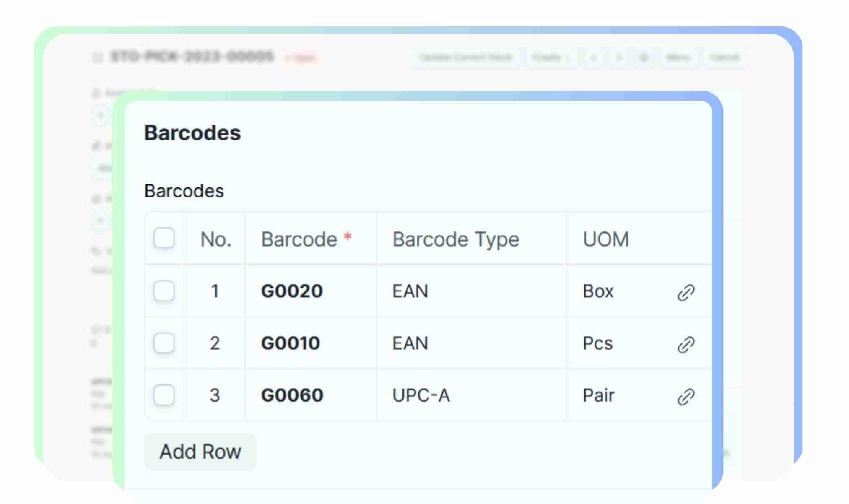This screenshot has width=849, height=504.
Task: Click the Barcode Type column header
Action: (x=455, y=239)
